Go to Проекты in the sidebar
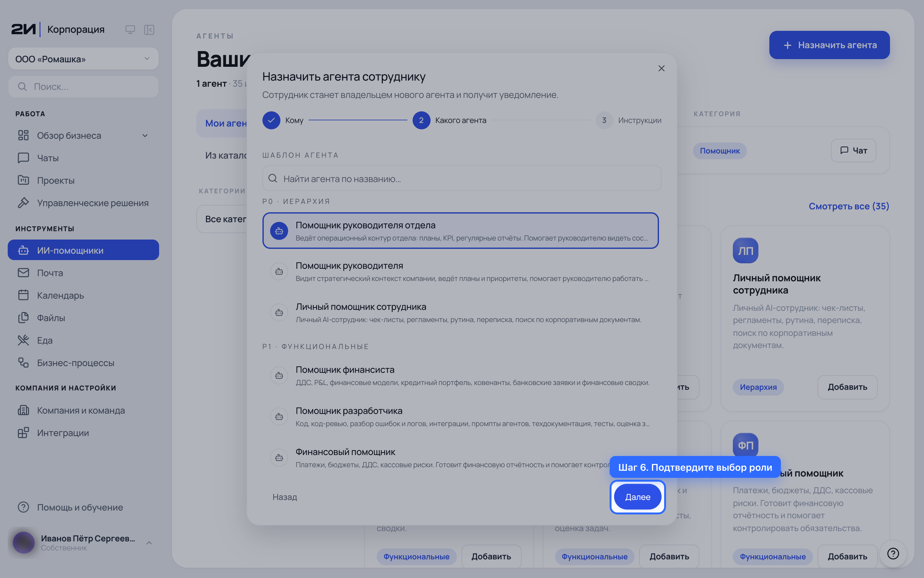 83,180
